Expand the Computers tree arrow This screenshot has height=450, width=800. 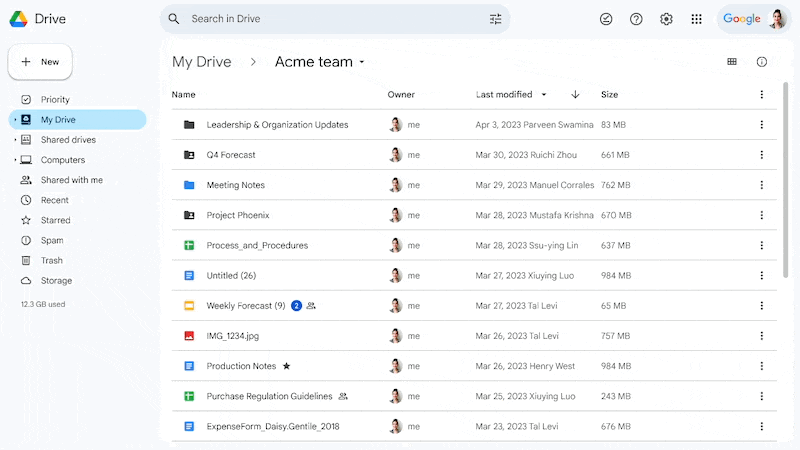(15, 160)
